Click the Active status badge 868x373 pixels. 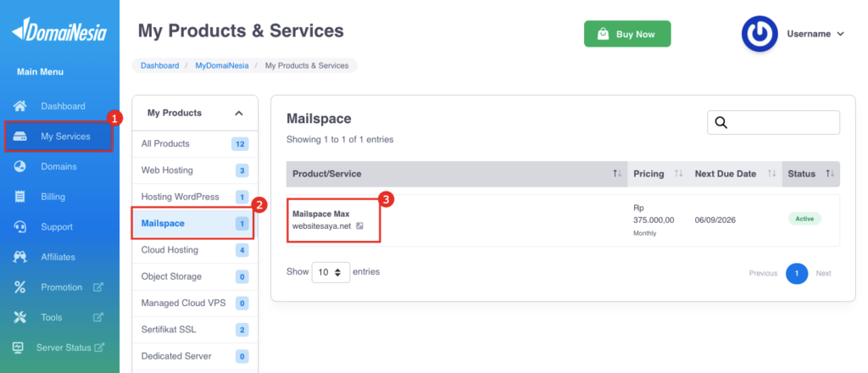click(804, 219)
